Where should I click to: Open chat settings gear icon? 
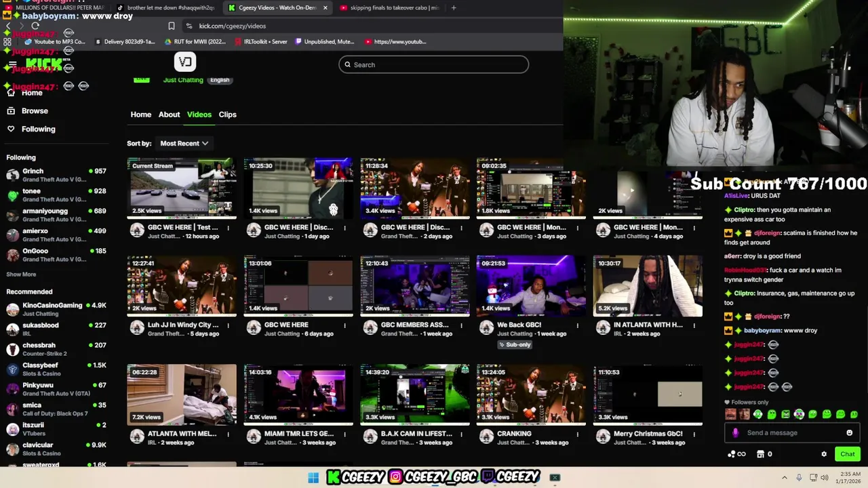pyautogui.click(x=824, y=454)
